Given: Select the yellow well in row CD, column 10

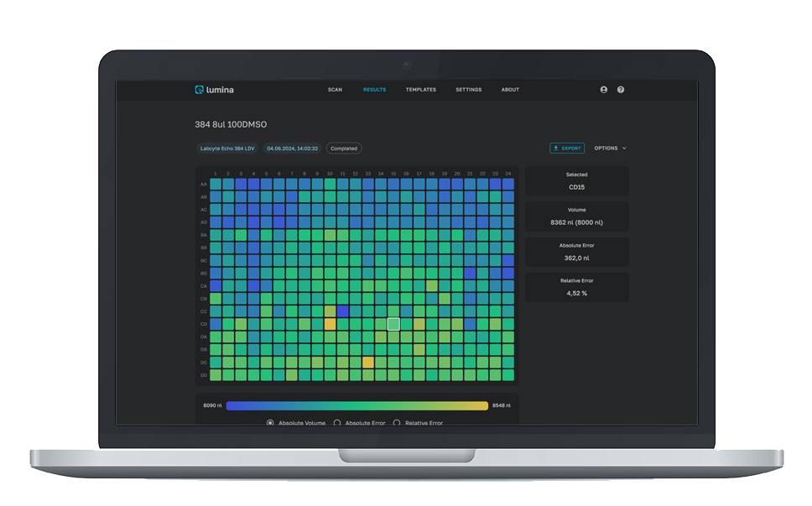Looking at the screenshot, I should [330, 324].
